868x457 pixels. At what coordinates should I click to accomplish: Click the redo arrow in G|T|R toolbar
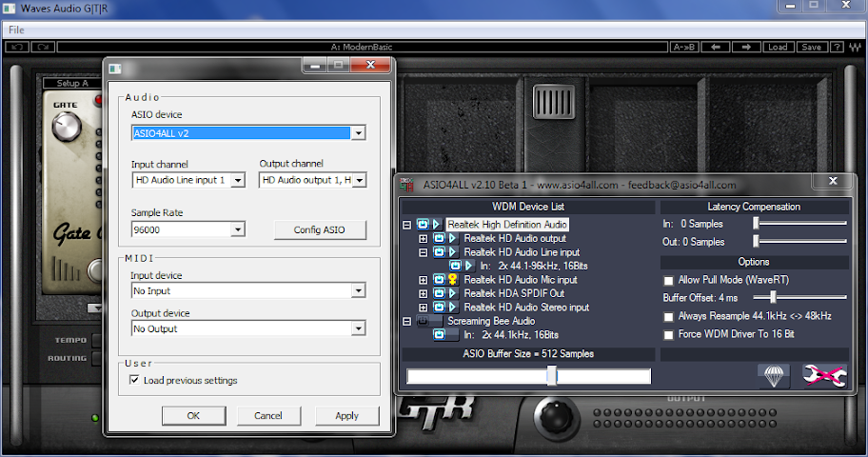[43, 47]
